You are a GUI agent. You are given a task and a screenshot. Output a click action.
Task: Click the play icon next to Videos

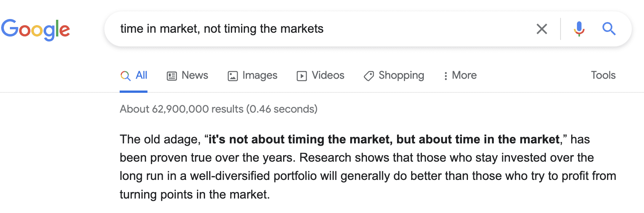(302, 76)
